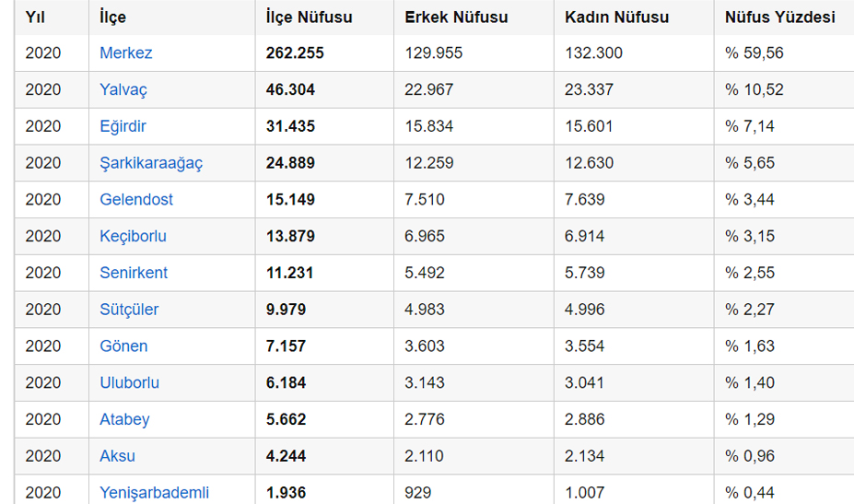
Task: Open the Gönen link
Action: pos(123,346)
